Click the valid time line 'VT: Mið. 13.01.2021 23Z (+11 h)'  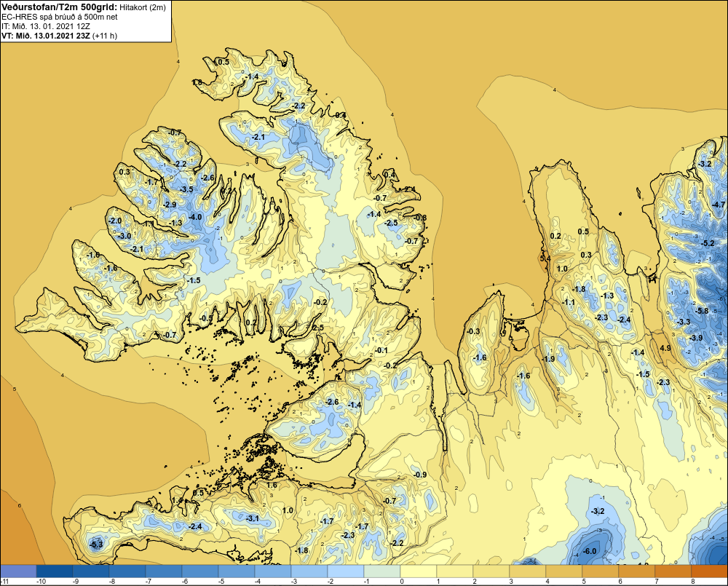(x=60, y=36)
